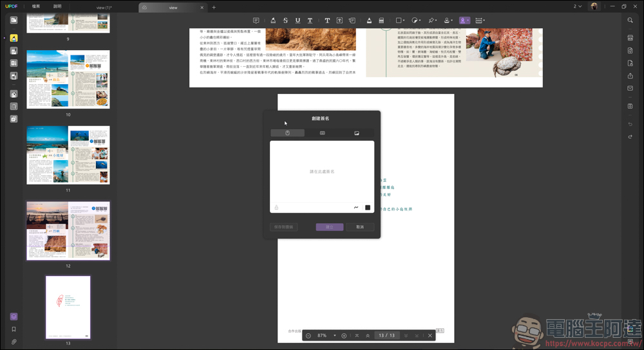Select the Pencil drawing tool
Screen dimensions: 644x350
[x=369, y=20]
